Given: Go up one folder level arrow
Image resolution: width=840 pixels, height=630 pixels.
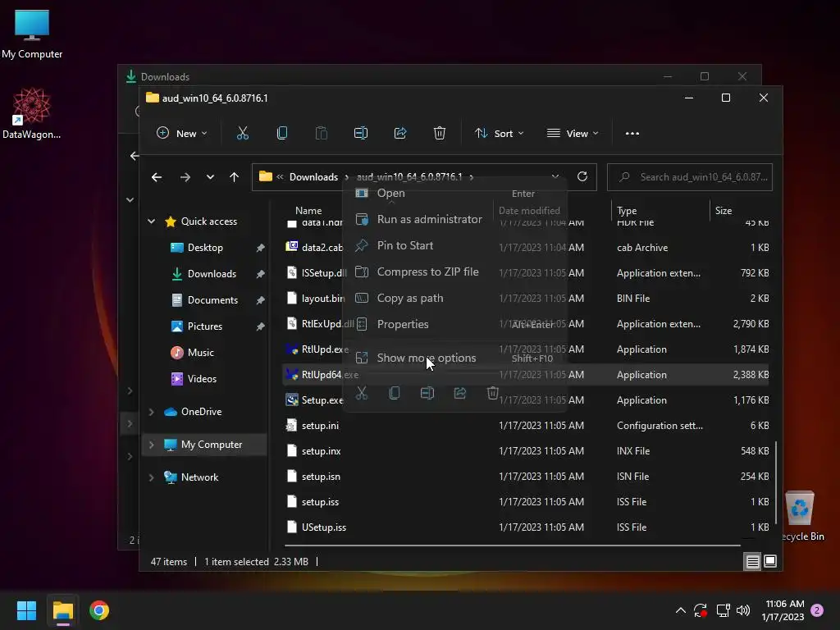Looking at the screenshot, I should 234,177.
